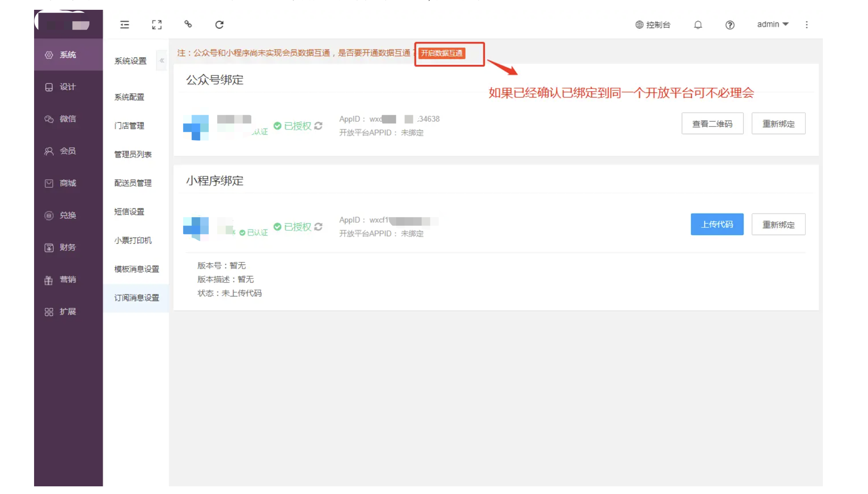Screen dimensions: 868x494
Task: Click the 开启数据互通 button
Action: (442, 53)
